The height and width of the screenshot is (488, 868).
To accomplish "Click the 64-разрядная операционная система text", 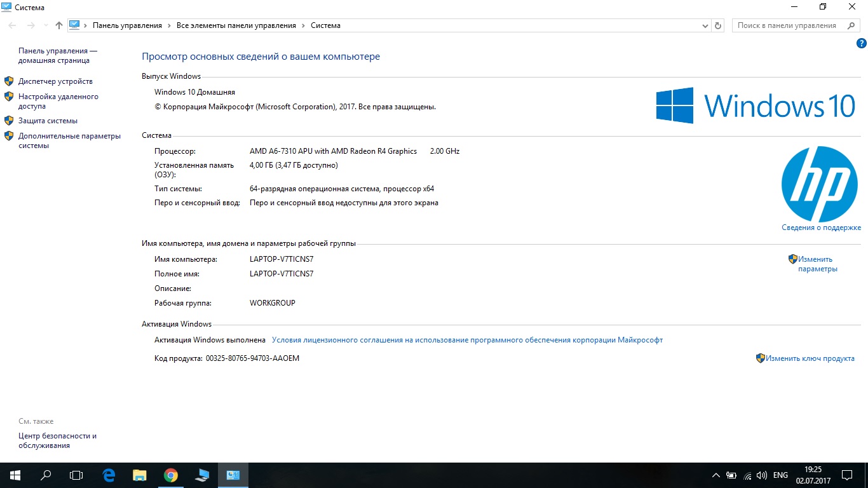I will tap(342, 189).
